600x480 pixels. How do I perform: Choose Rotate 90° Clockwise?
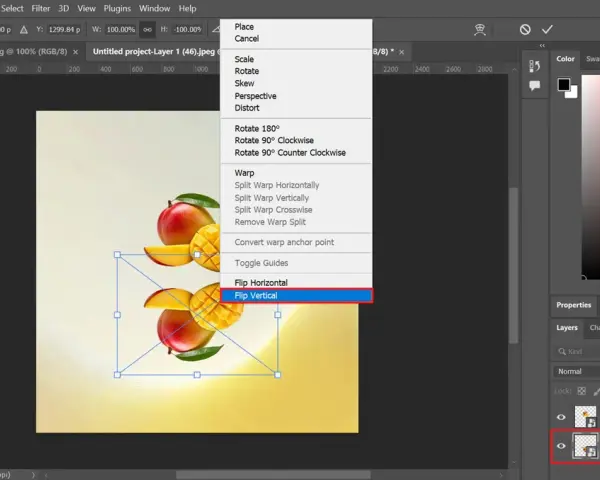coord(296,140)
